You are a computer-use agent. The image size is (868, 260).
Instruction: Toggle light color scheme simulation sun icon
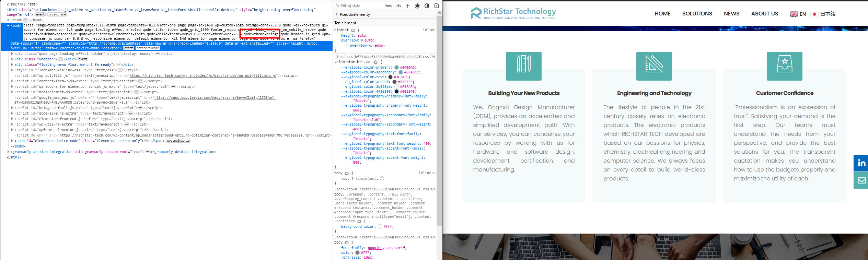(417, 6)
